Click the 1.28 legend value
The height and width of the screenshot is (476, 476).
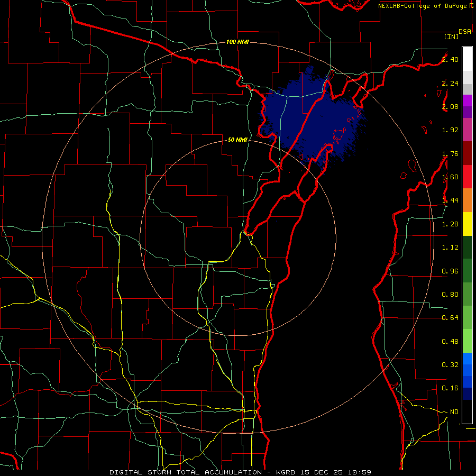(450, 224)
